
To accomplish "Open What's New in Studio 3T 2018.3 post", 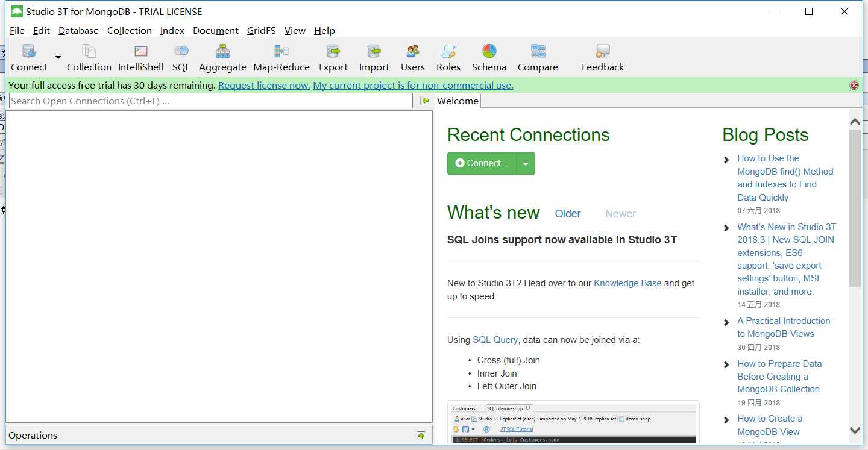I will tap(787, 259).
